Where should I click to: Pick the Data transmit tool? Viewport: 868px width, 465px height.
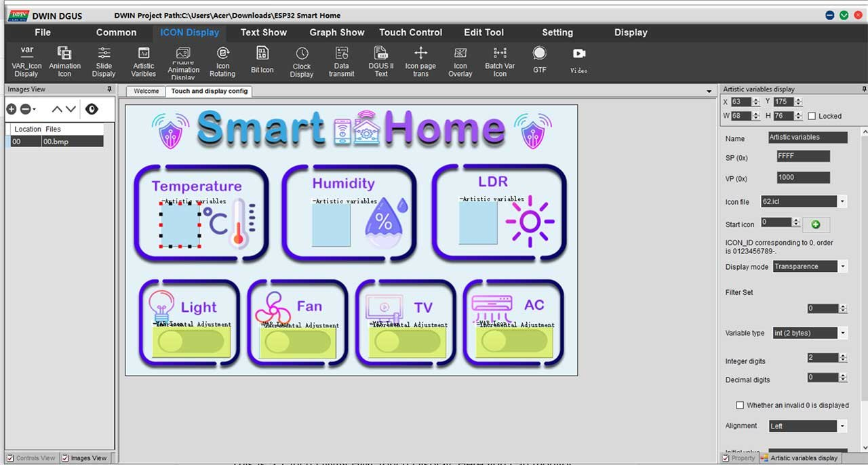point(341,60)
